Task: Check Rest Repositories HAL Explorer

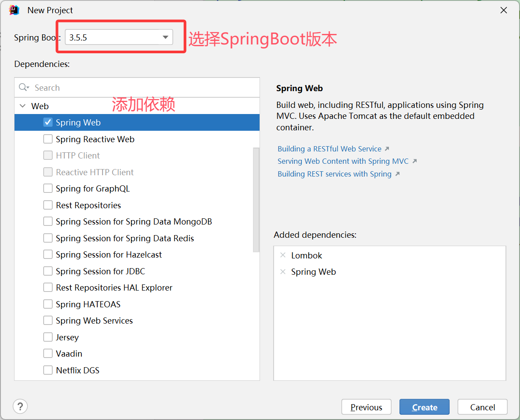Action: point(48,287)
